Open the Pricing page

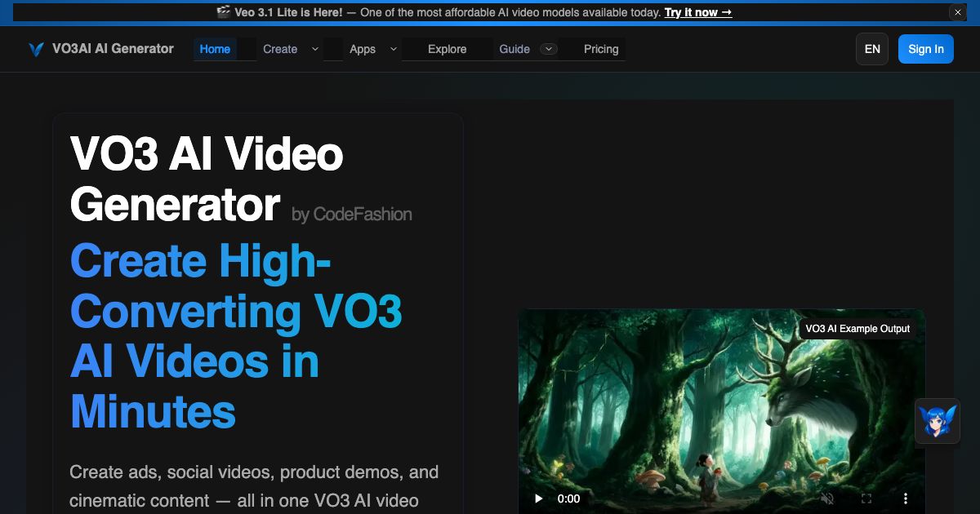tap(601, 49)
